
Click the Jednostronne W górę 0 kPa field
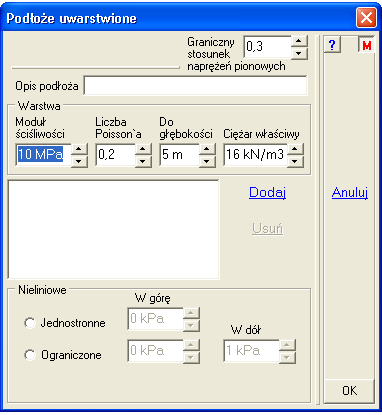[155, 319]
